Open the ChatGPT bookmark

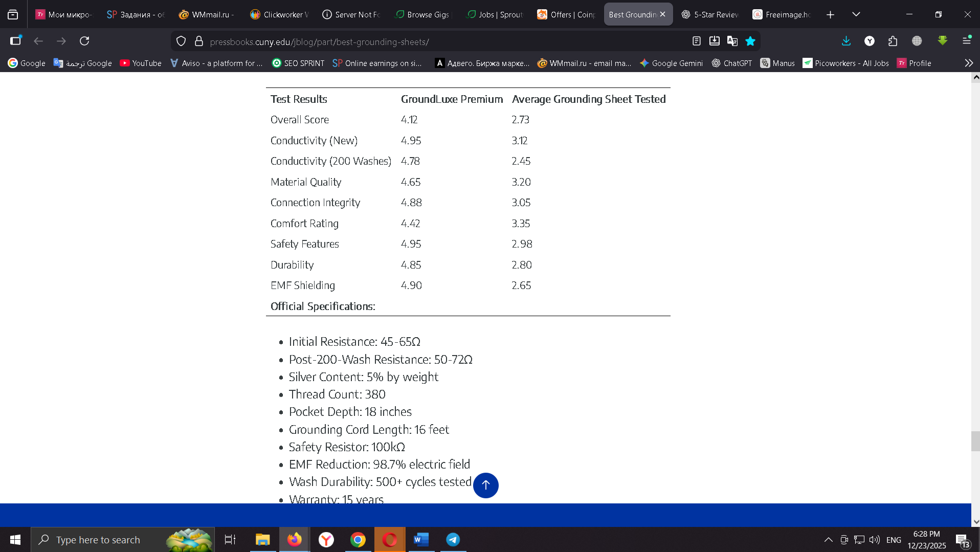pyautogui.click(x=732, y=63)
